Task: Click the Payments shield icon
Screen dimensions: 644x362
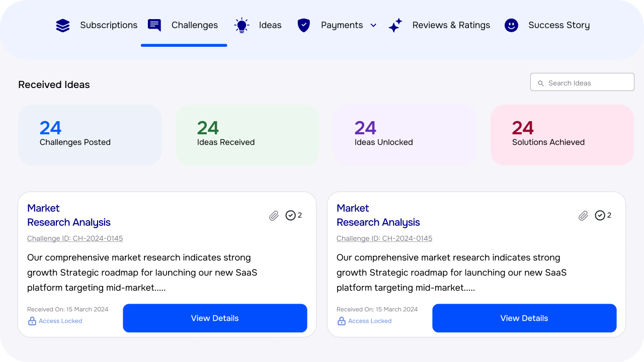Action: 304,25
